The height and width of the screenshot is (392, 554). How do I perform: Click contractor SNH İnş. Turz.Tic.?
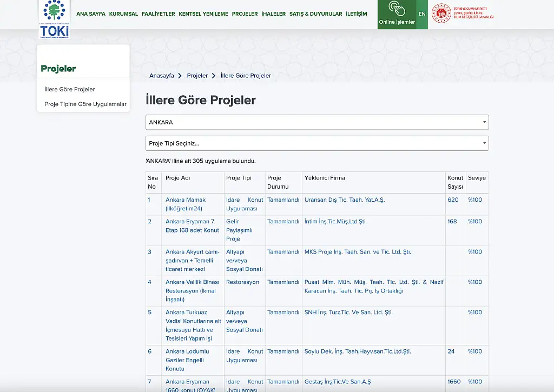coord(348,313)
